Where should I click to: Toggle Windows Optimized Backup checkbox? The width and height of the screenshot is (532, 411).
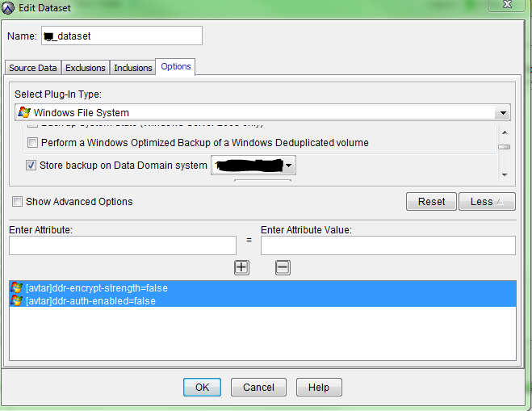click(32, 143)
